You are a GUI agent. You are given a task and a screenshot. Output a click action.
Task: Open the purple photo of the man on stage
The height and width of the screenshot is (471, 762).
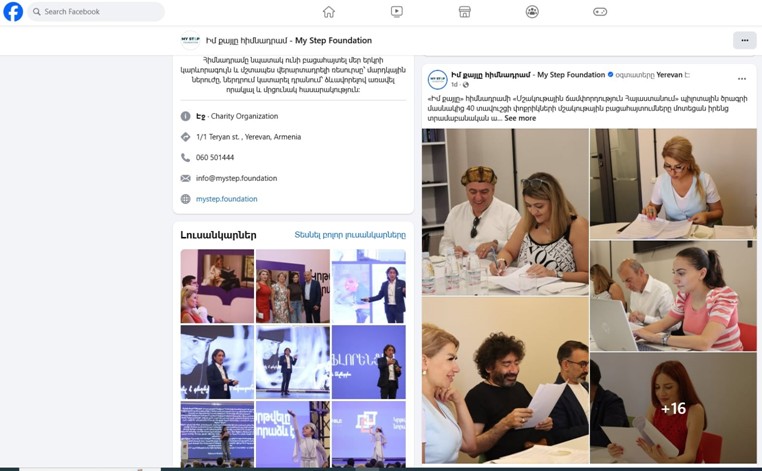(368, 362)
